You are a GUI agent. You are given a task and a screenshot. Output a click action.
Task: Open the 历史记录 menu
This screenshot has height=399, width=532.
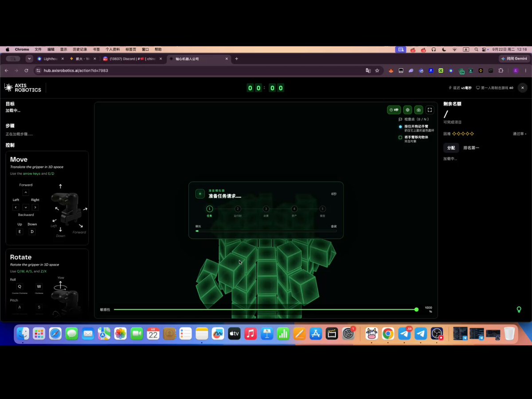click(80, 50)
